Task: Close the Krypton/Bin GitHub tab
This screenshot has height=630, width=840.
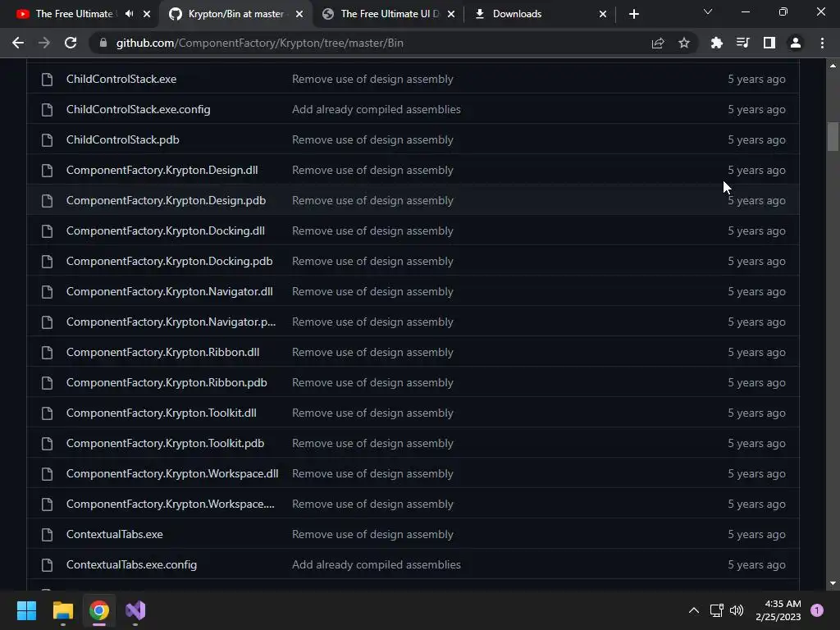Action: pyautogui.click(x=299, y=14)
